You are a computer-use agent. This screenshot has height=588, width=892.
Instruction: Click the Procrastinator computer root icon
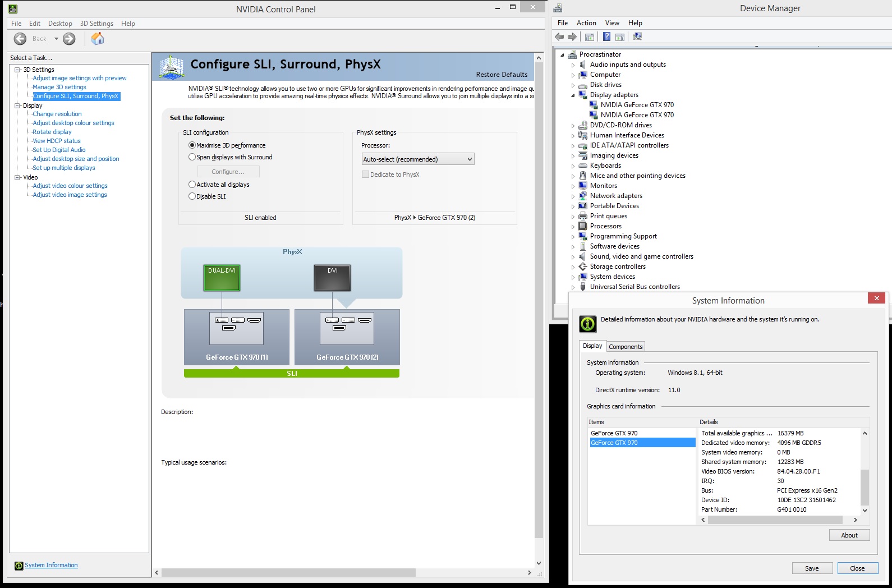(x=572, y=54)
